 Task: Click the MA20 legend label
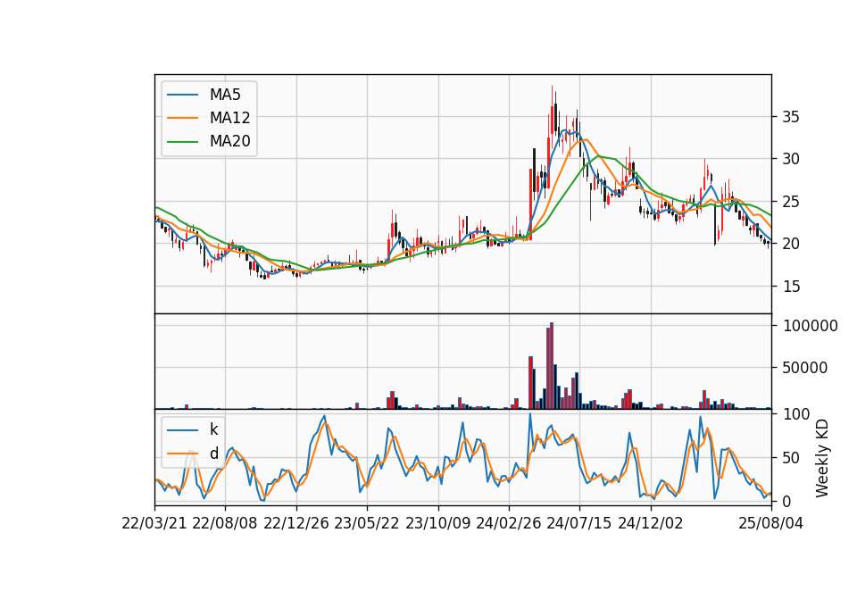pos(229,142)
